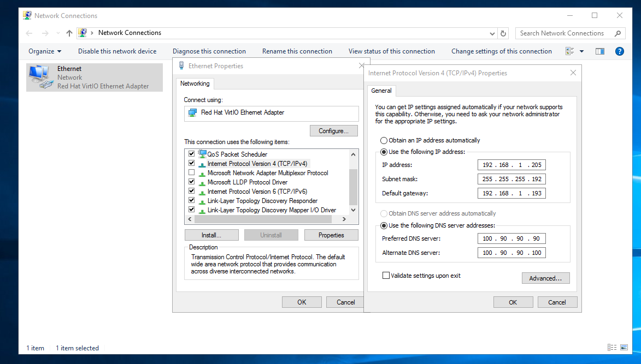The image size is (641, 364).
Task: Click the Preferred DNS server field
Action: (x=511, y=238)
